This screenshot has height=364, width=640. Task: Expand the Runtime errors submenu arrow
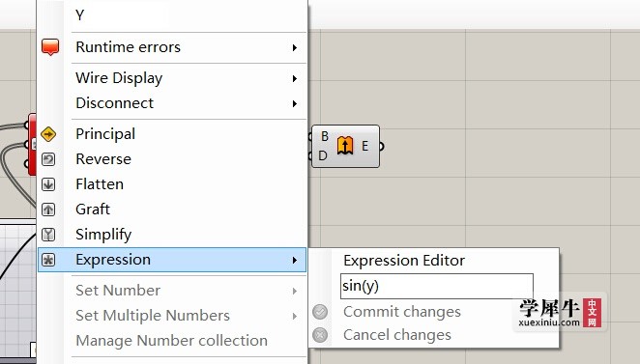coord(294,47)
